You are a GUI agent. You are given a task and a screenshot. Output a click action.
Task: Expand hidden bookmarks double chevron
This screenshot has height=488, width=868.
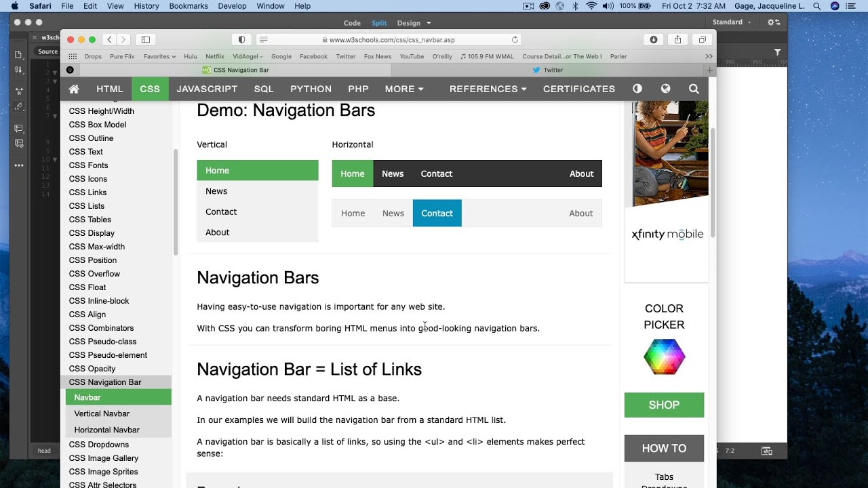pos(709,57)
